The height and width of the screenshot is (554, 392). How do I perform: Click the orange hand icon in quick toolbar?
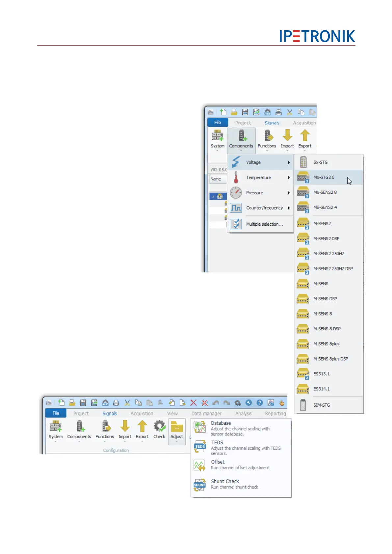(282, 403)
